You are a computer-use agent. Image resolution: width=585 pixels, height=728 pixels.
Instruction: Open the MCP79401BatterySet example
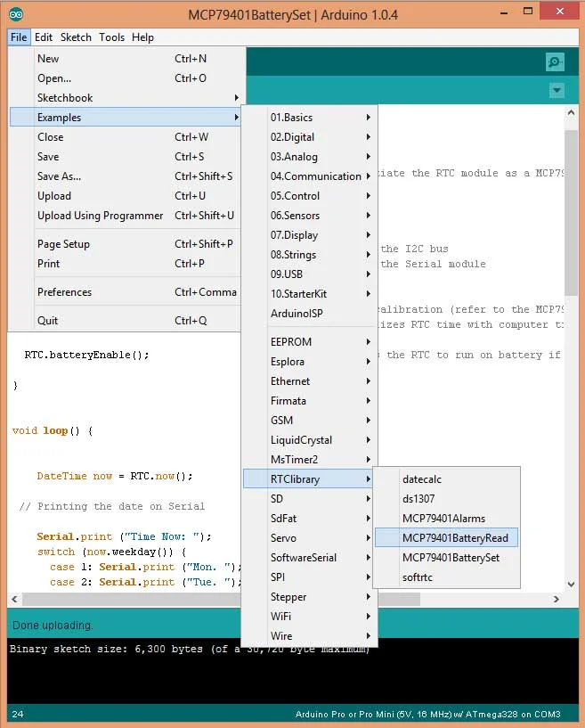(x=447, y=558)
